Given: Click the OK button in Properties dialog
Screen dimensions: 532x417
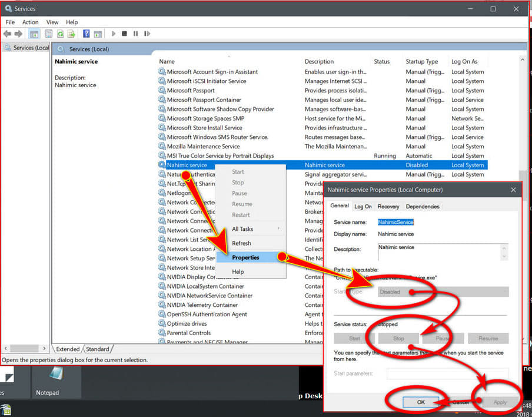Looking at the screenshot, I should (420, 402).
